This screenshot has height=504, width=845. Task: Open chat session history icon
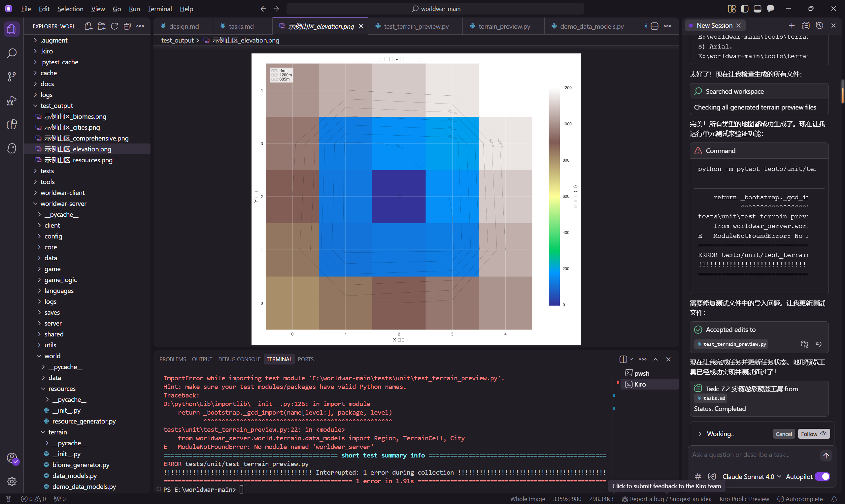(819, 25)
